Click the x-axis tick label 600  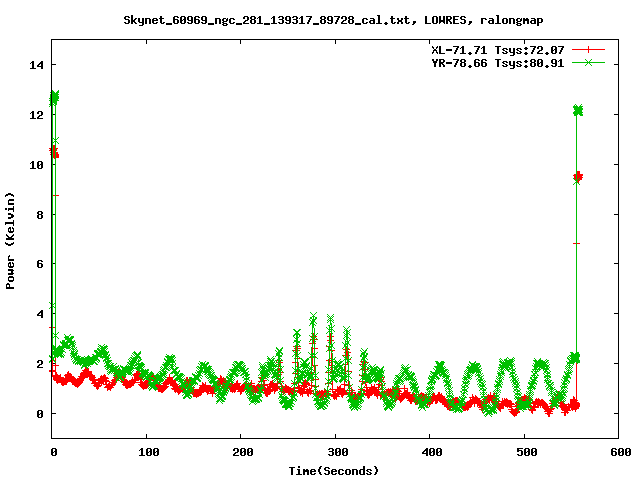point(618,453)
